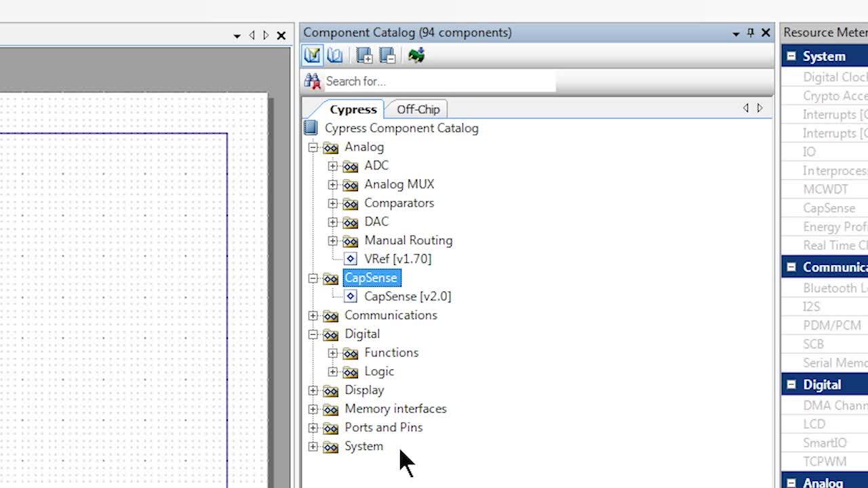The width and height of the screenshot is (868, 488).
Task: Close the Component Catalog panel
Action: click(766, 33)
